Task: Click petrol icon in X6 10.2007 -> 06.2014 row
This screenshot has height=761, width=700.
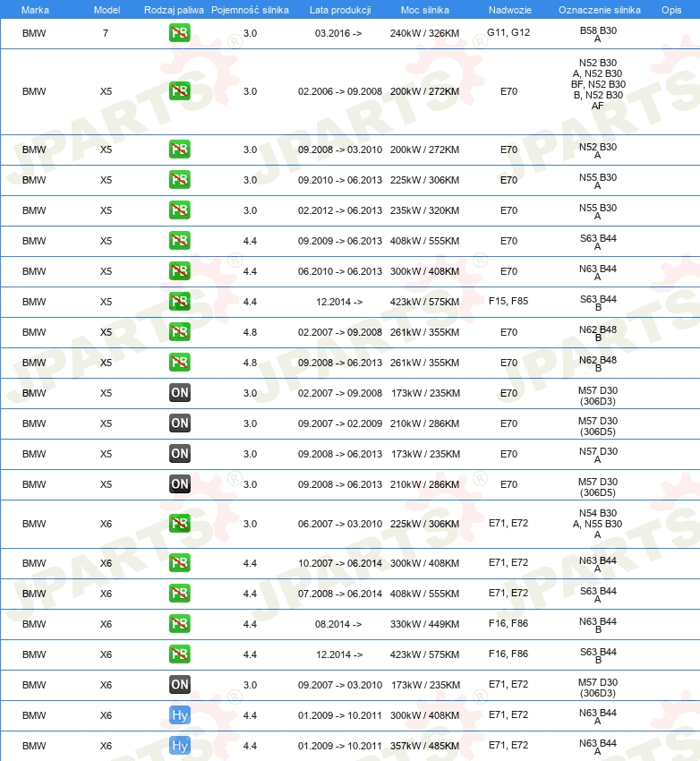Action: pos(180,563)
